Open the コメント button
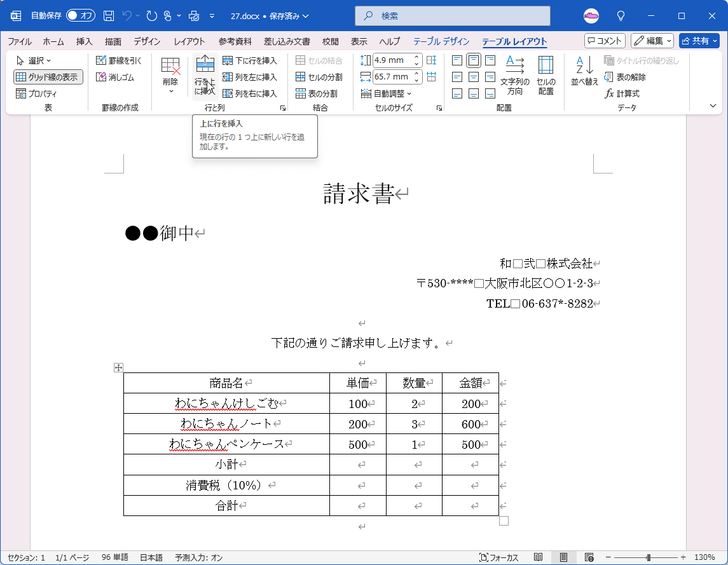The height and width of the screenshot is (565, 728). [605, 40]
